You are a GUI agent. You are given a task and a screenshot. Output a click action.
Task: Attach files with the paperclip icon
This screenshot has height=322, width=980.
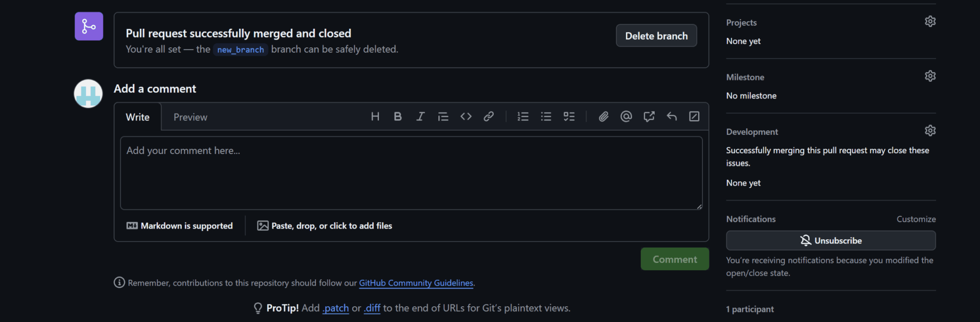603,116
